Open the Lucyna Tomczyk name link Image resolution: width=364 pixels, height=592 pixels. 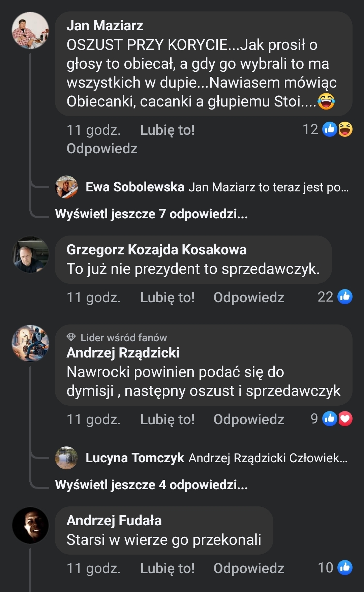(x=135, y=458)
